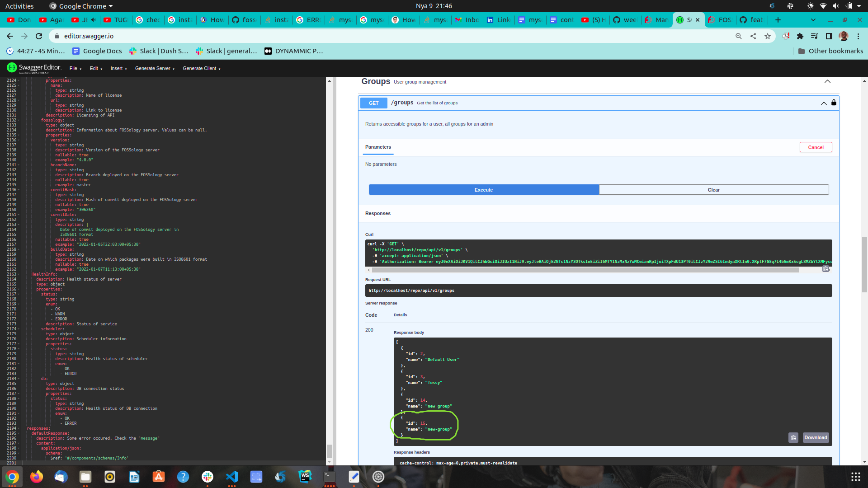
Task: Collapse the Groups section chevron
Action: click(827, 81)
